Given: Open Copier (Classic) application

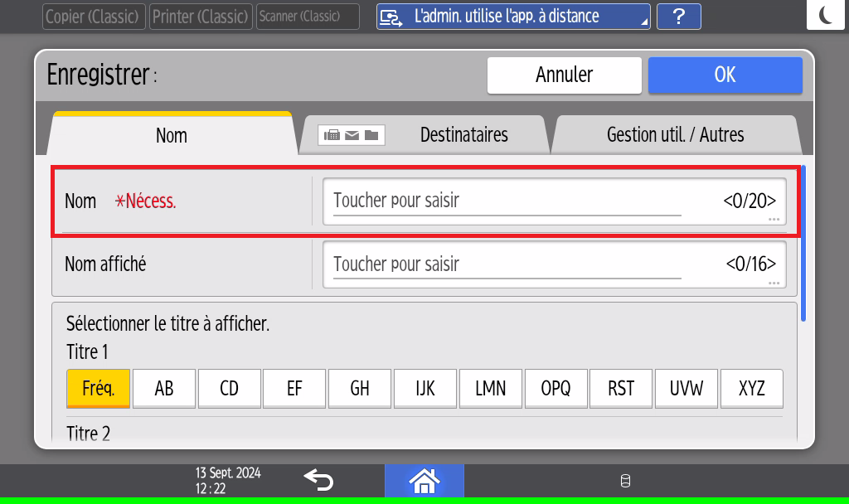Looking at the screenshot, I should point(94,17).
